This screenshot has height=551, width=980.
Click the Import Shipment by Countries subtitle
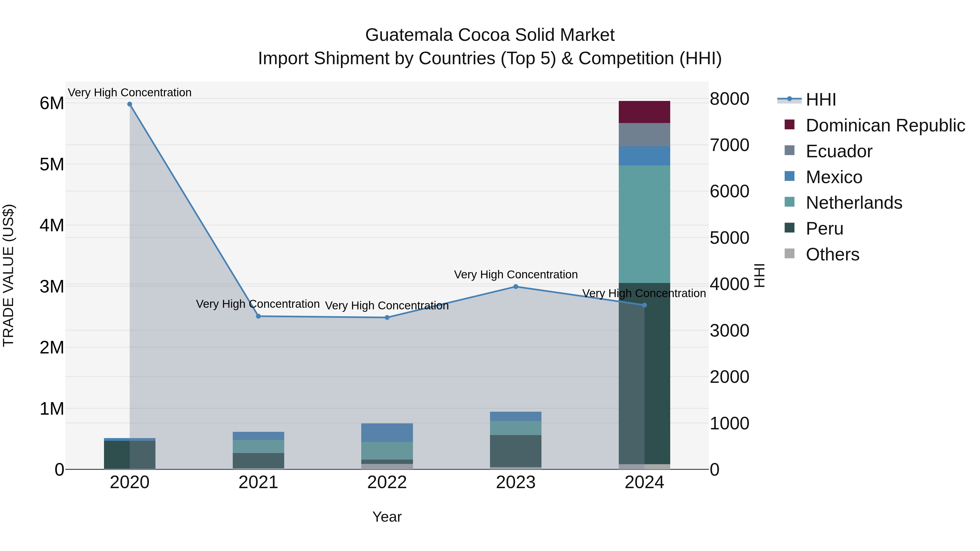(490, 59)
